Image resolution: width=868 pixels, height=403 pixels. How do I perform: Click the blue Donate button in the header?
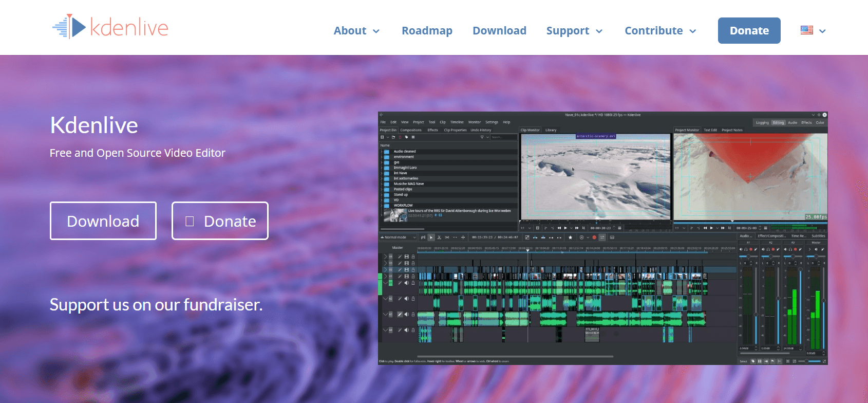[x=749, y=31]
